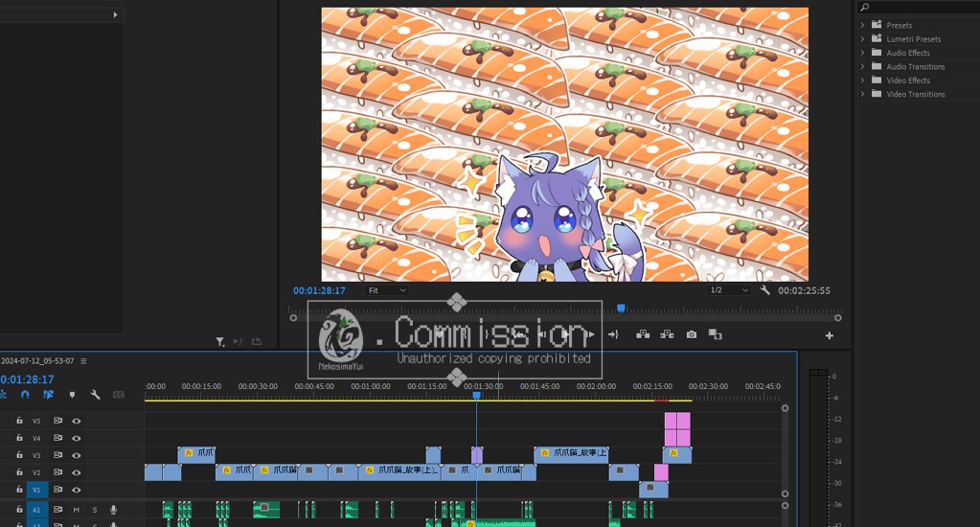The width and height of the screenshot is (980, 527).
Task: Expand the Video Transitions chevron
Action: tap(862, 94)
